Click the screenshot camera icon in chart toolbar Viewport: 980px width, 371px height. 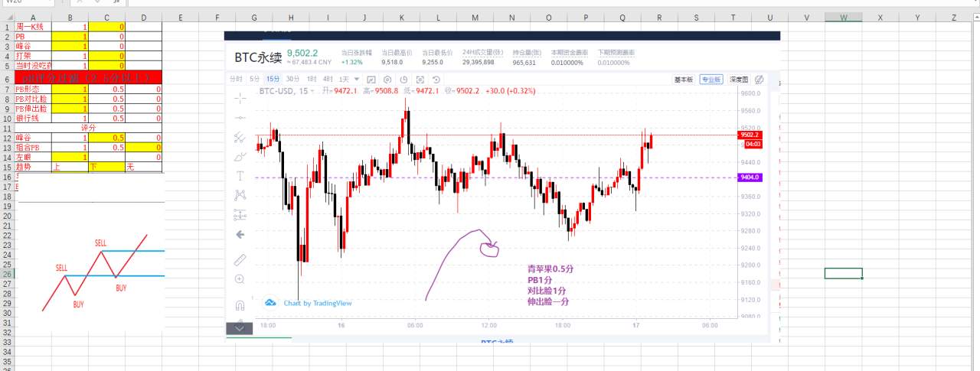pyautogui.click(x=420, y=80)
